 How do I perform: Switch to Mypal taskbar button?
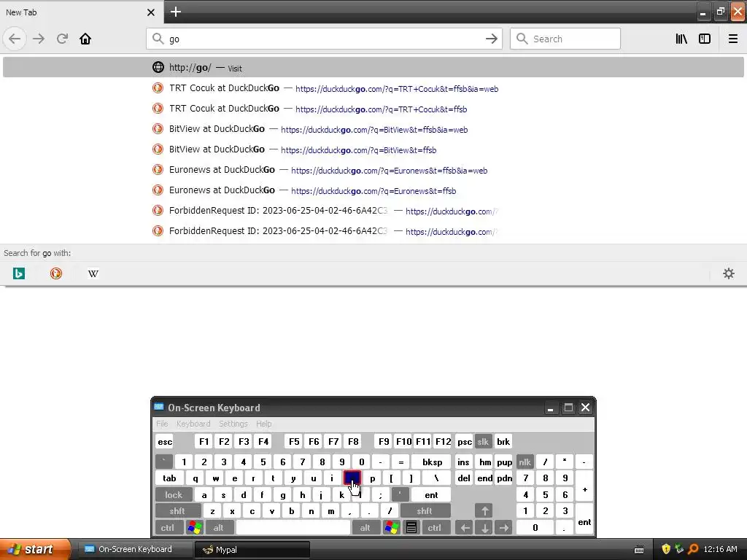click(x=252, y=549)
